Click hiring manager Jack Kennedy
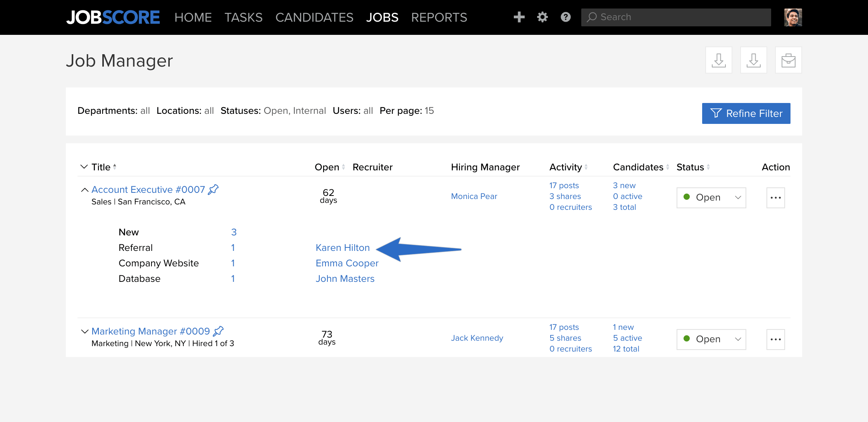This screenshot has width=868, height=422. coord(477,338)
